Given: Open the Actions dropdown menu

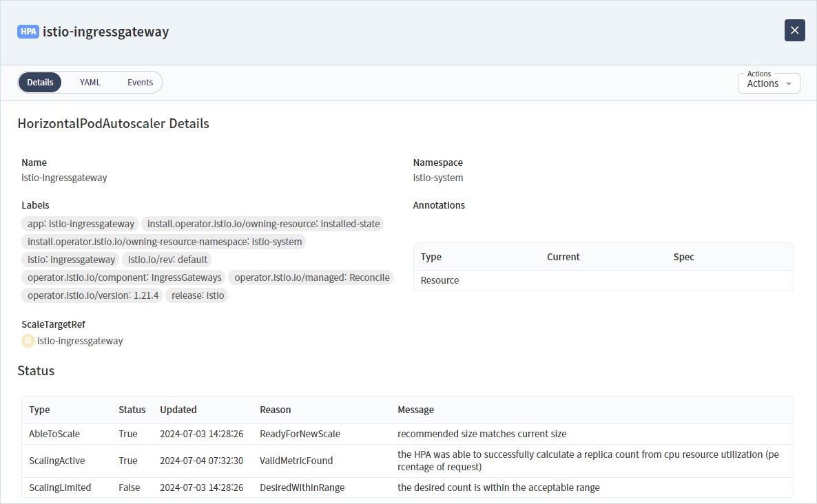Looking at the screenshot, I should pos(769,83).
